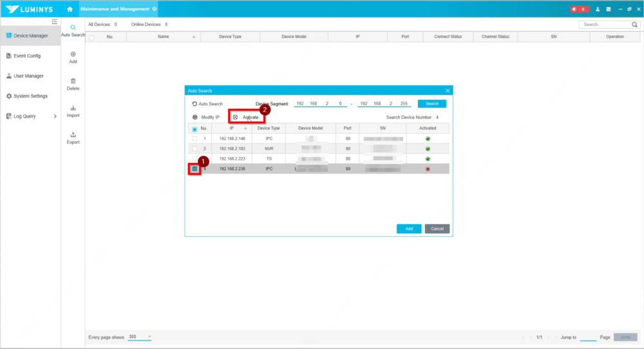Toggle the select-all checkbox in Auto Search table
644x349 pixels.
coord(194,129)
